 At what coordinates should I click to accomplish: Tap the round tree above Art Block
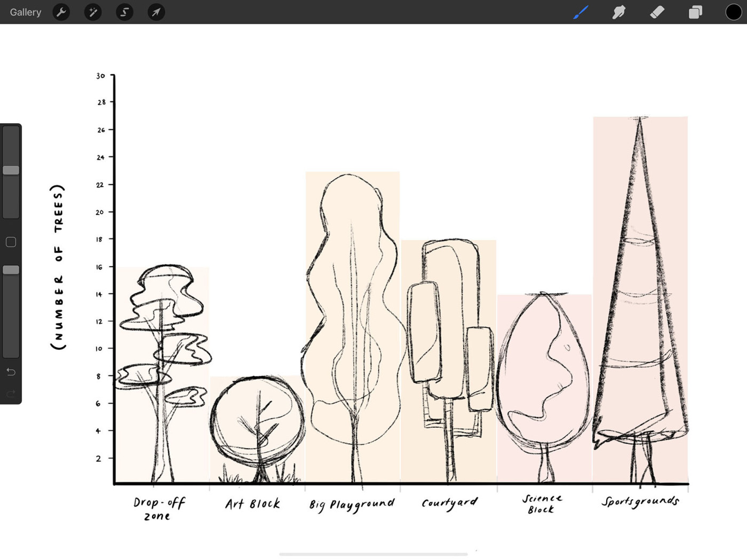[257, 421]
